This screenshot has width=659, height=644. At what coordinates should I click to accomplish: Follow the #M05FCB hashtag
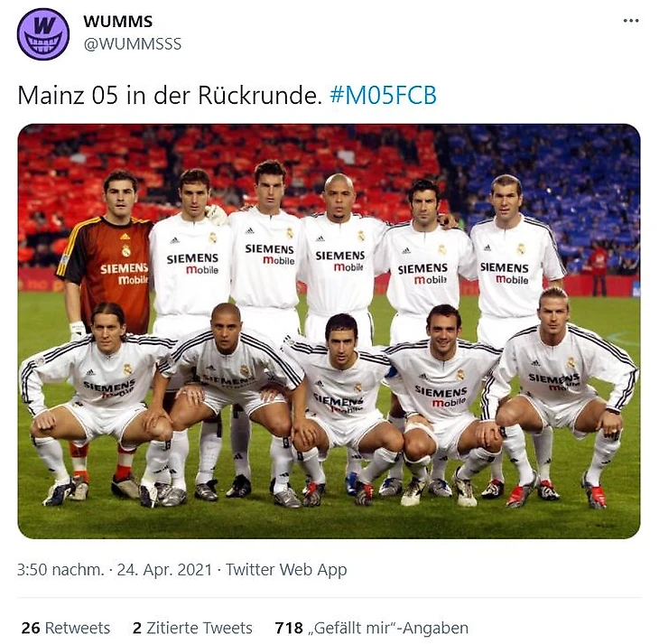pyautogui.click(x=383, y=95)
